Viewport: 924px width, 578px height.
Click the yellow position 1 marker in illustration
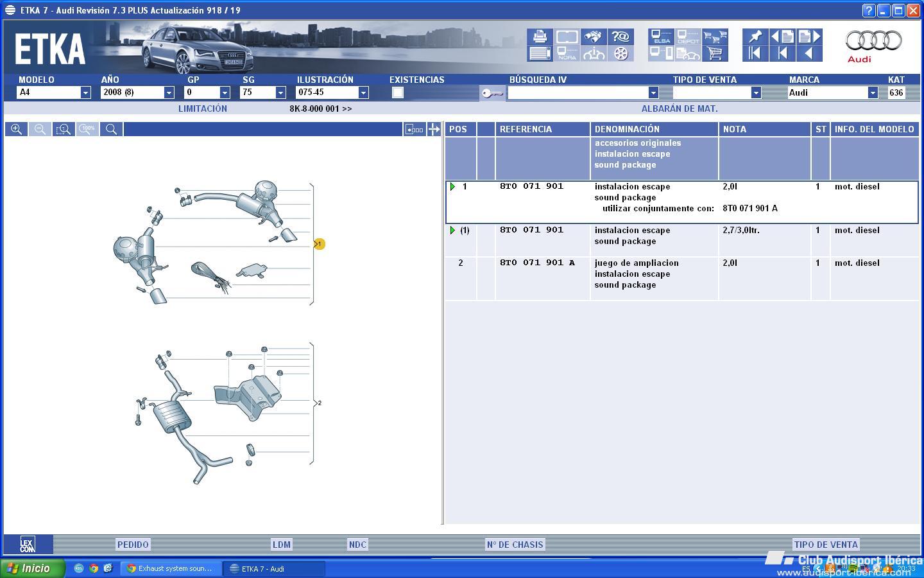click(x=320, y=244)
